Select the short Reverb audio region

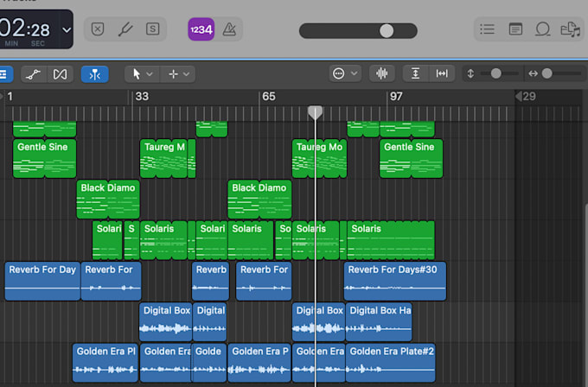coord(210,281)
